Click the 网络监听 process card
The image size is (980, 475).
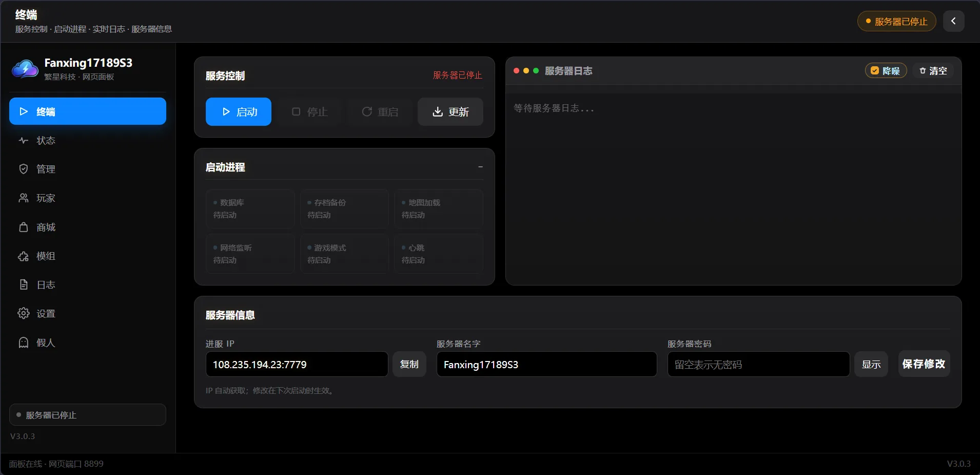pyautogui.click(x=250, y=254)
